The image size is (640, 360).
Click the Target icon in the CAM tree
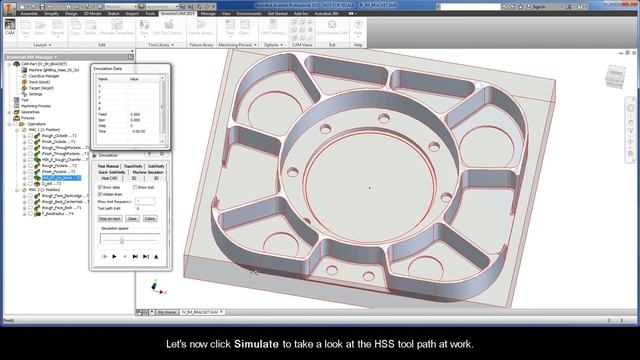click(24, 88)
